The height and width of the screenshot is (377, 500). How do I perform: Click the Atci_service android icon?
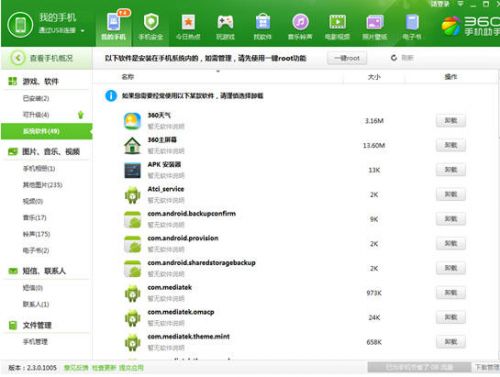pyautogui.click(x=133, y=195)
